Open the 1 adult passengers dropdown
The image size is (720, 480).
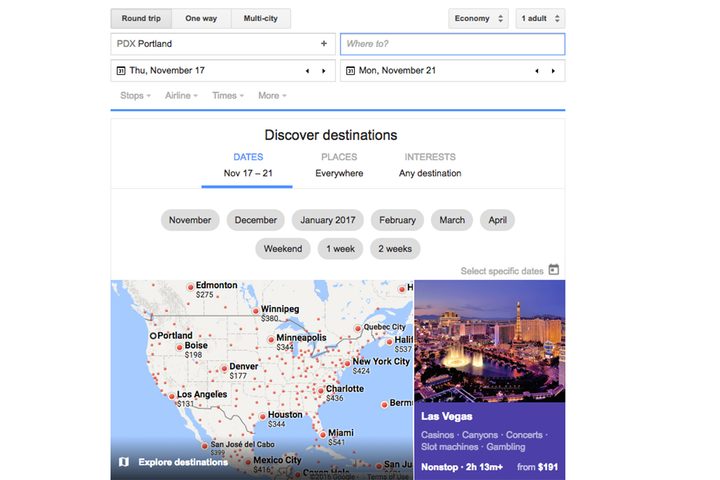pyautogui.click(x=540, y=18)
